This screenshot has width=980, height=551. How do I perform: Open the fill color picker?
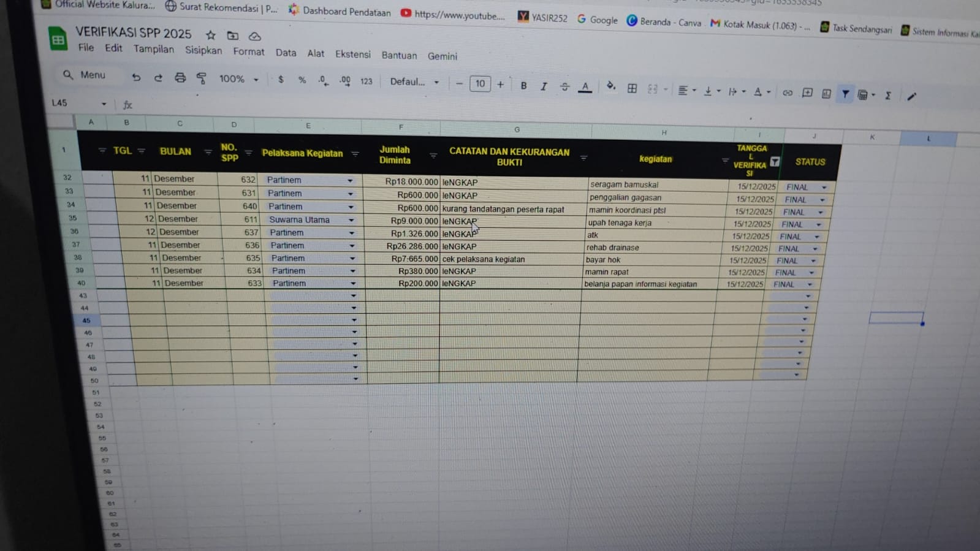pyautogui.click(x=610, y=87)
